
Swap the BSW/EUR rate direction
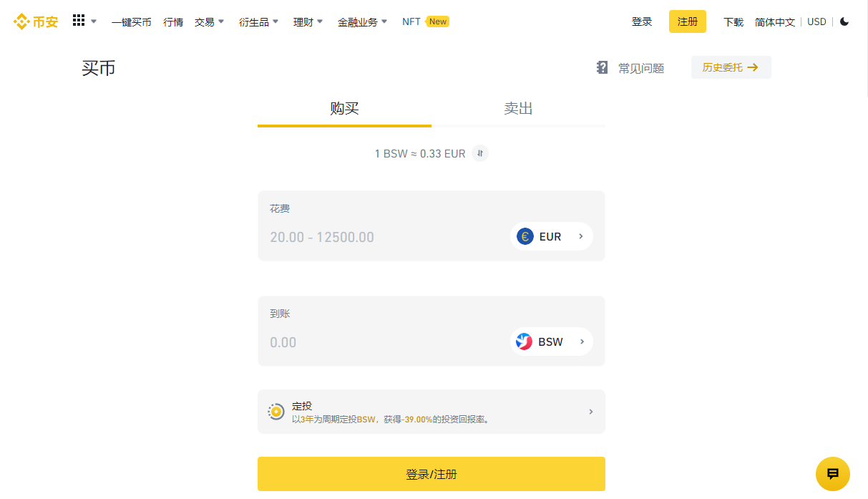click(x=480, y=153)
